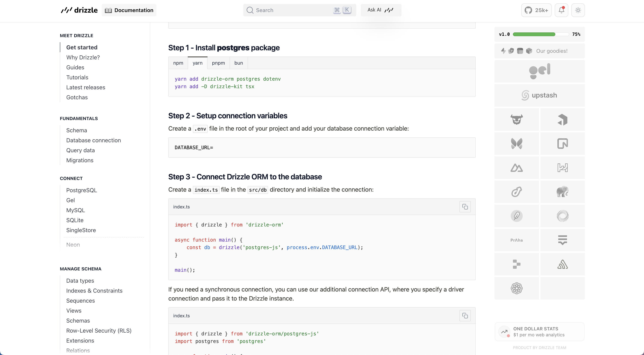Open Migrations under Fundamentals

click(80, 160)
